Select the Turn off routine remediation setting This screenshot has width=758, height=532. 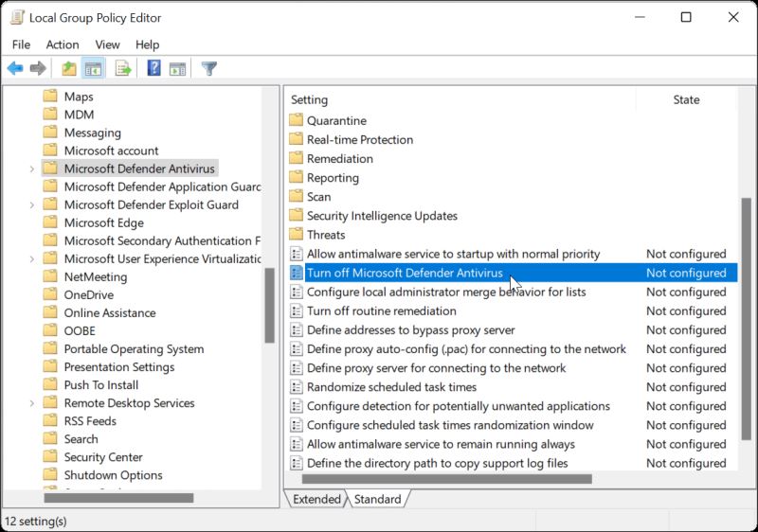pyautogui.click(x=381, y=310)
